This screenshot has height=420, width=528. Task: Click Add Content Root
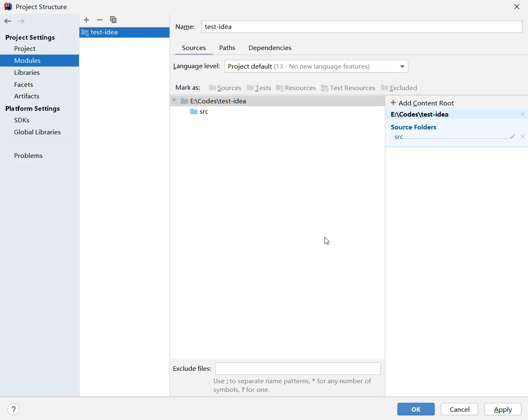click(422, 103)
